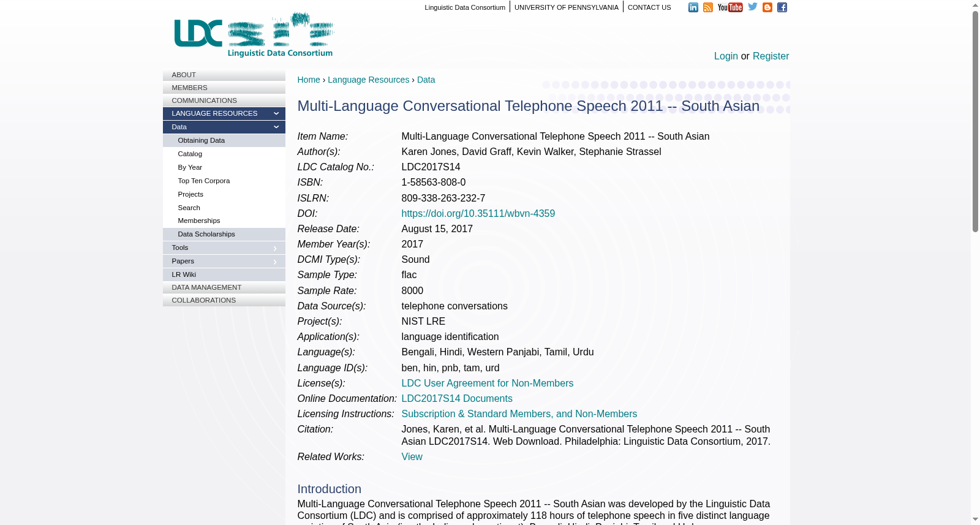Open Data Scholarships sidebar item
The width and height of the screenshot is (980, 525).
point(224,234)
